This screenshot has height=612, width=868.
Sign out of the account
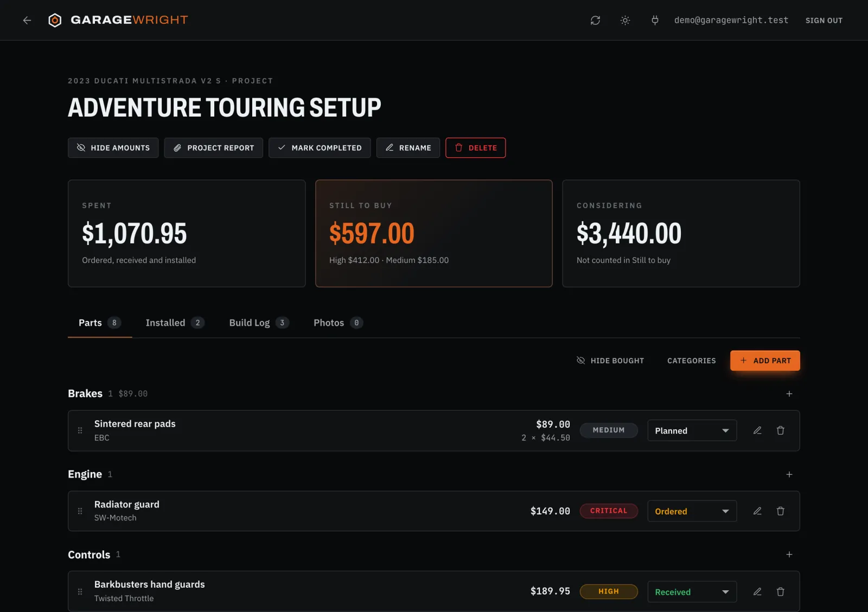point(824,20)
